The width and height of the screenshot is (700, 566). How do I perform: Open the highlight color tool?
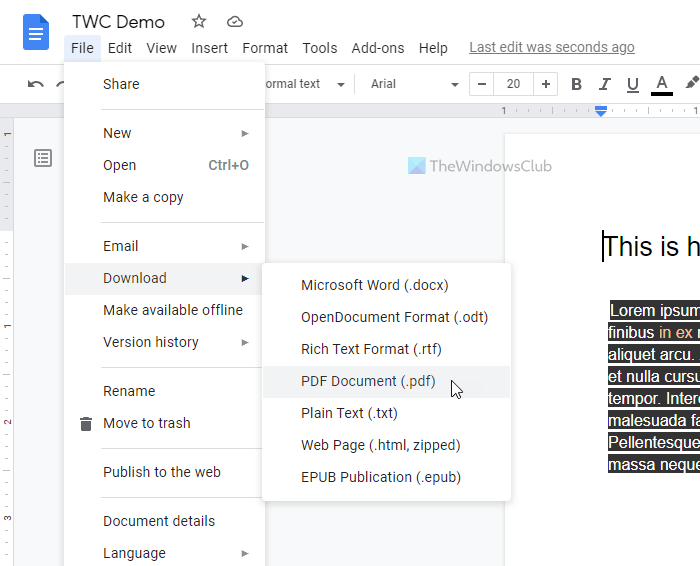coord(692,83)
